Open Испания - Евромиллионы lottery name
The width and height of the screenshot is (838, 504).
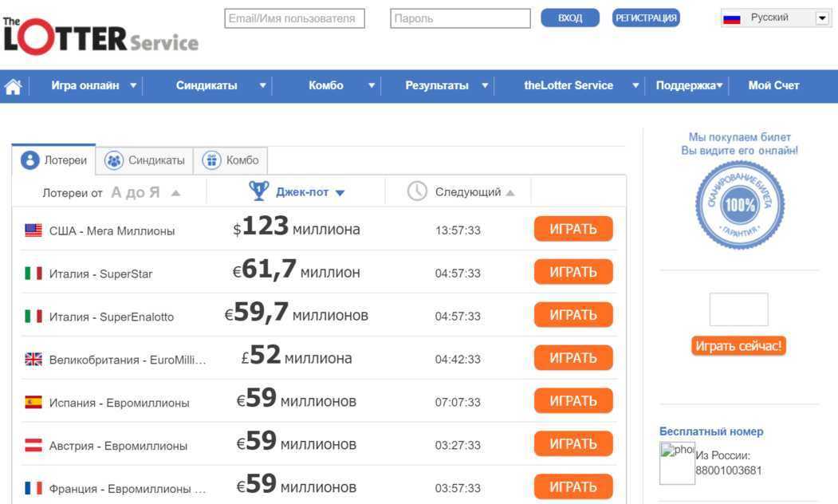click(119, 403)
